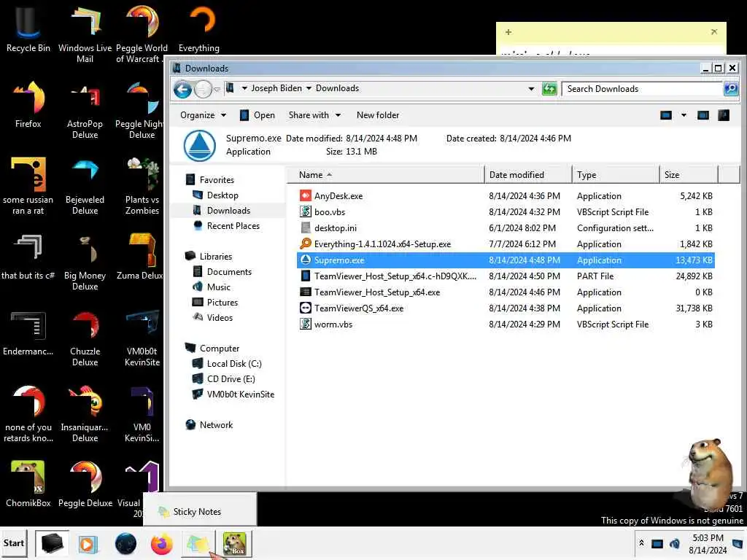747x560 pixels.
Task: Open the view options dropdown arrow
Action: point(684,115)
